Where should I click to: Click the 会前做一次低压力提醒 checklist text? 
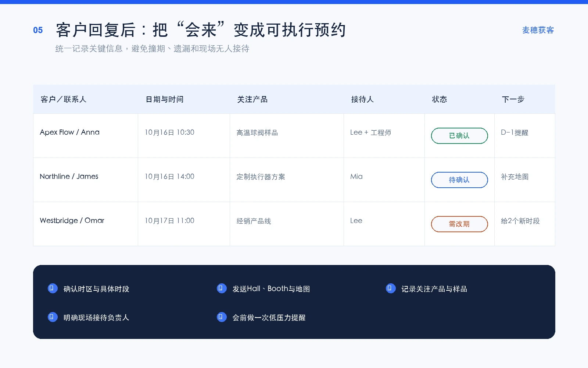tap(269, 318)
